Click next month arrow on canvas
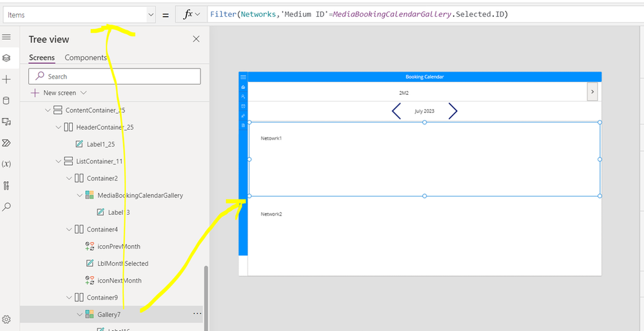The height and width of the screenshot is (331, 644). 453,111
